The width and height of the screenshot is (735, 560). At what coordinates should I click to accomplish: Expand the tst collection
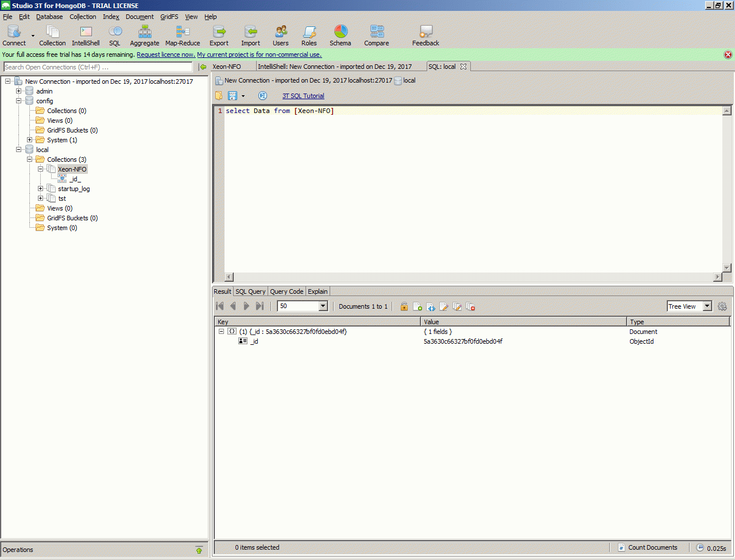[41, 199]
